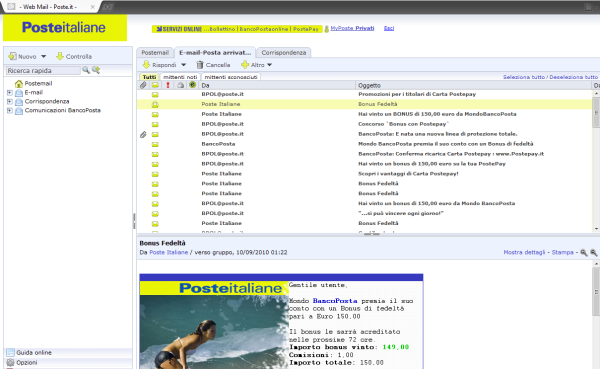600x369 pixels.
Task: Sort by priority exclamation column
Action: (168, 85)
